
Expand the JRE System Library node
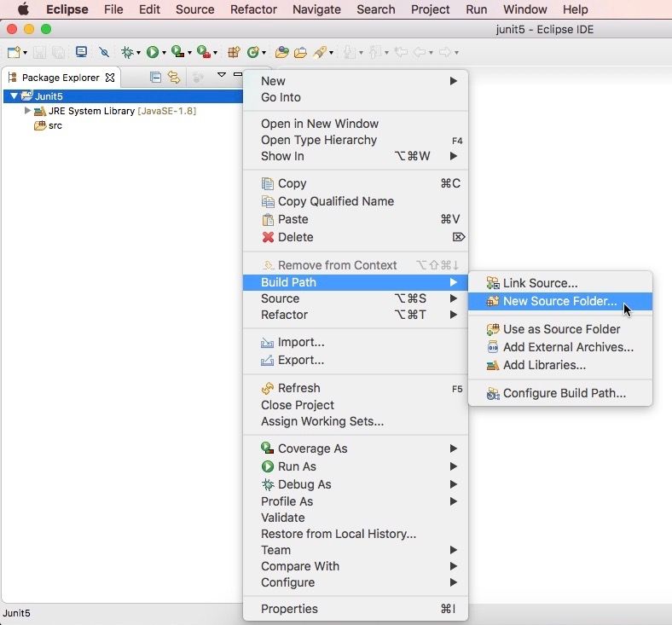coord(27,111)
